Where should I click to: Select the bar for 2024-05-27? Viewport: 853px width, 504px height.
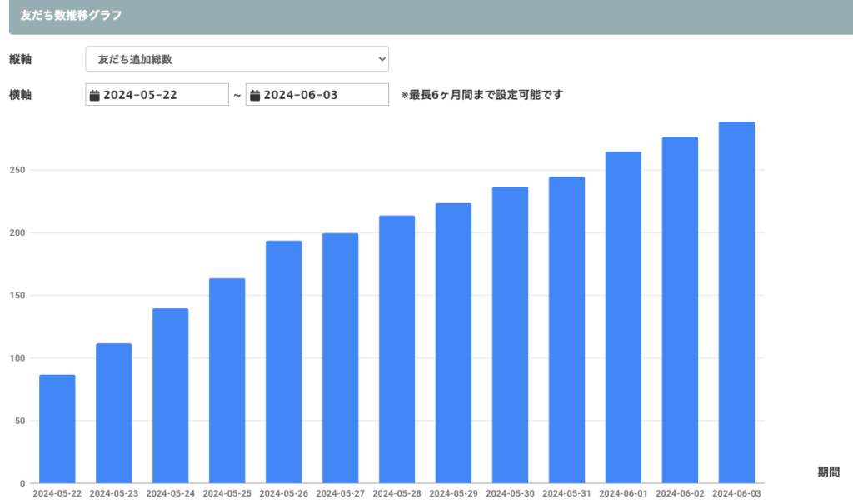[340, 358]
